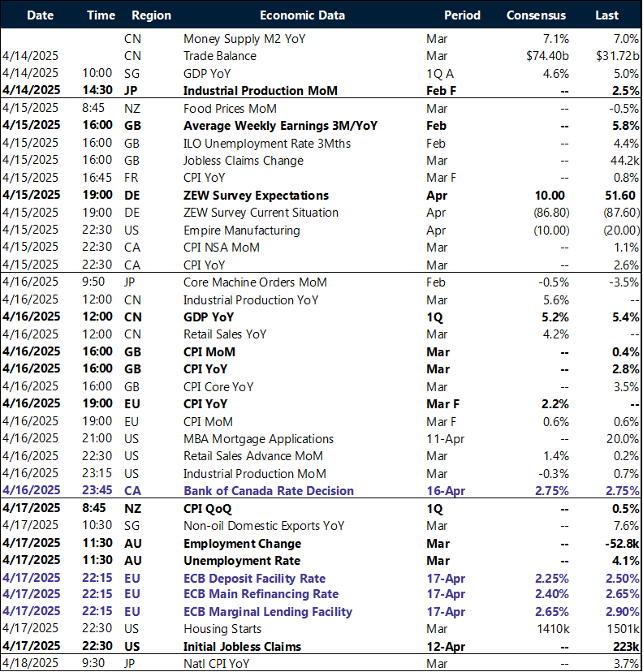The width and height of the screenshot is (643, 672).
Task: Select Retail Sales Advance MoM
Action: point(253,456)
